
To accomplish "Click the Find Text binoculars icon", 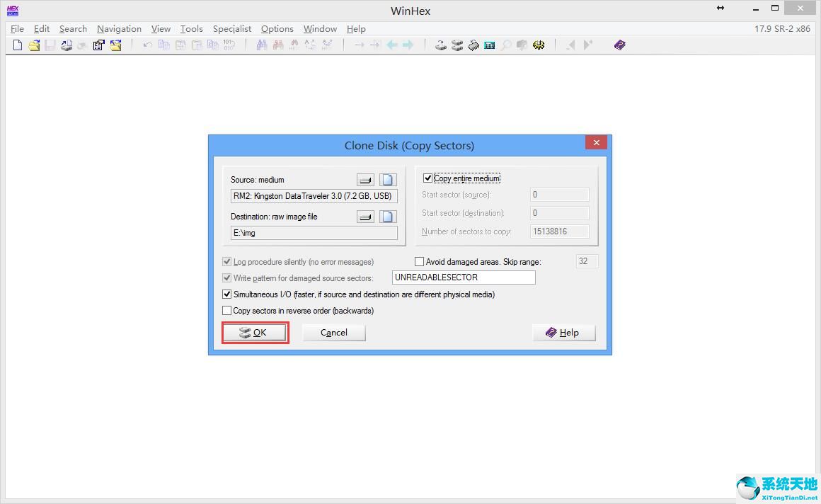I will [262, 45].
